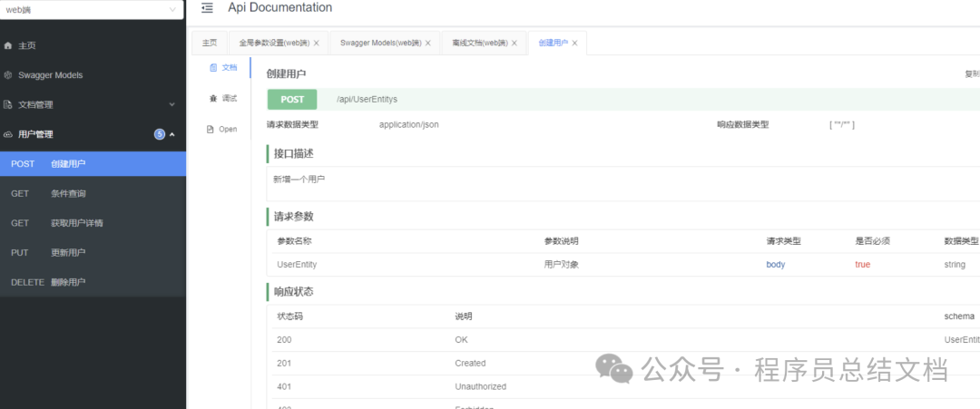
Task: Click the 用户对象 description cell
Action: click(562, 264)
